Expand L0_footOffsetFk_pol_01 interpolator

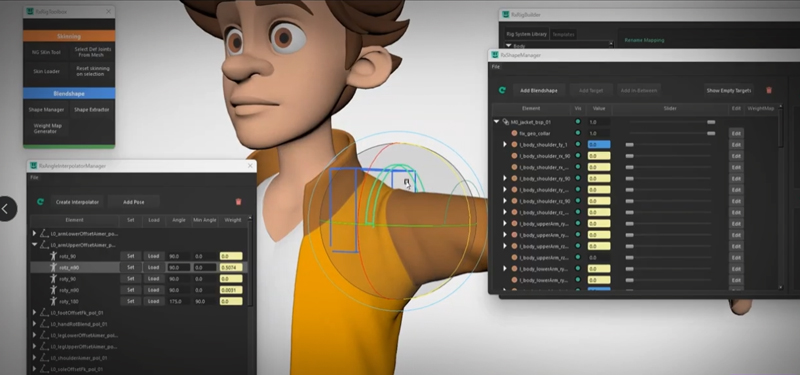pyautogui.click(x=35, y=312)
